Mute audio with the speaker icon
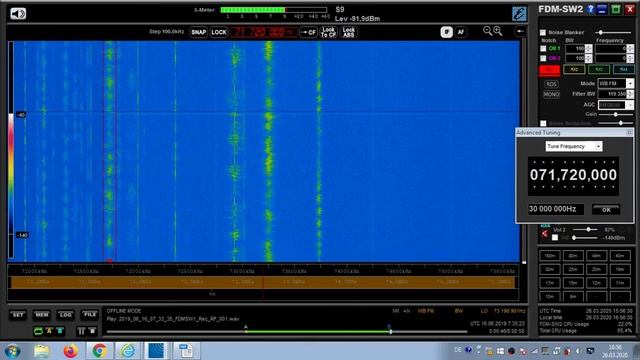Viewport: 640px width, 360px height. [x=18, y=14]
